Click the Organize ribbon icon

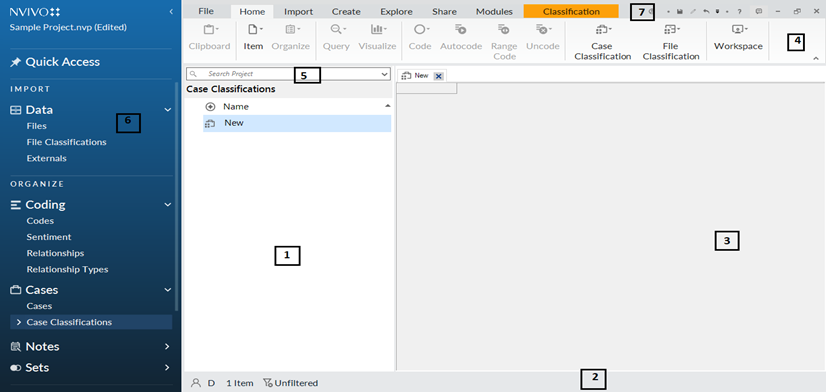[290, 30]
